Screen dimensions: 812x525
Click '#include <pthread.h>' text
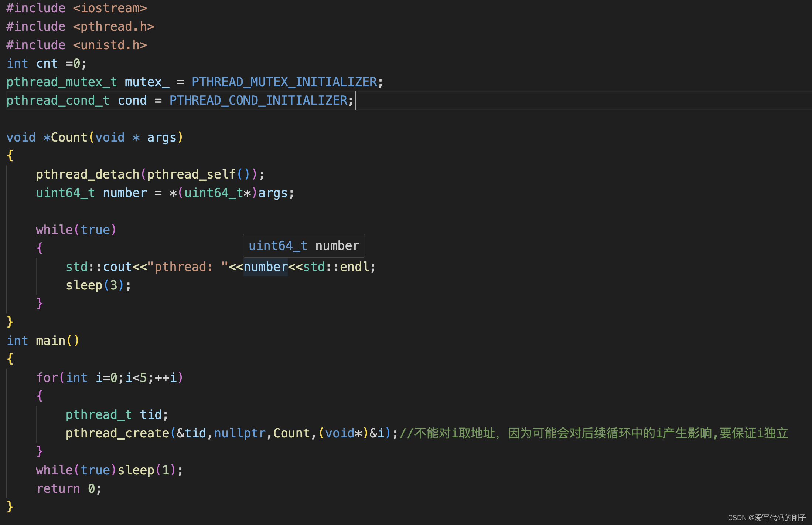coord(81,27)
